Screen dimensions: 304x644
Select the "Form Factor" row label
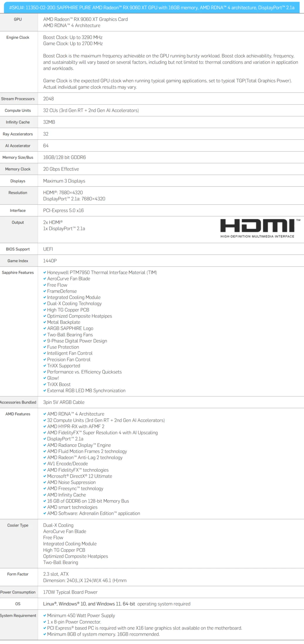tap(18, 574)
